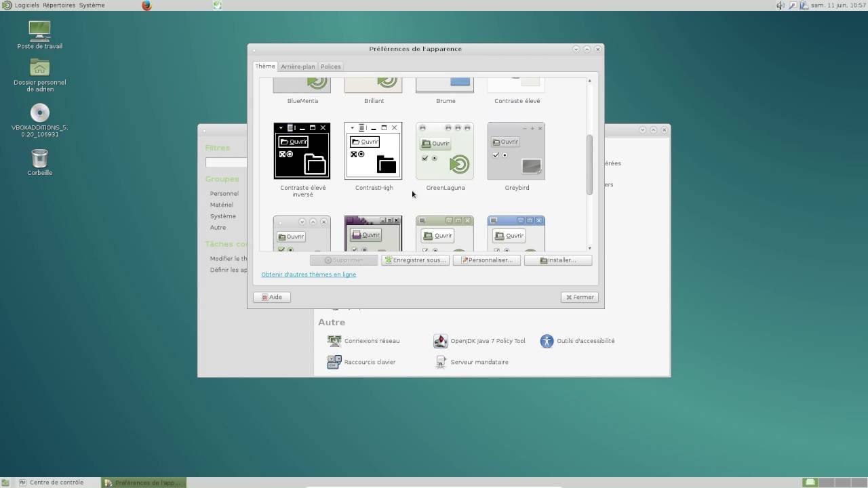The height and width of the screenshot is (488, 868).
Task: Click the scroll-up arrow of the theme list
Action: point(589,81)
